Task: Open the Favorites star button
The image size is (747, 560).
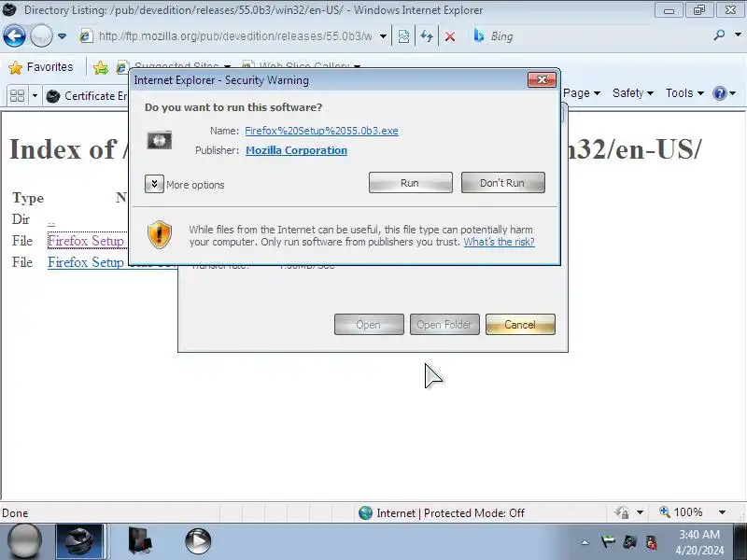Action: (41, 67)
